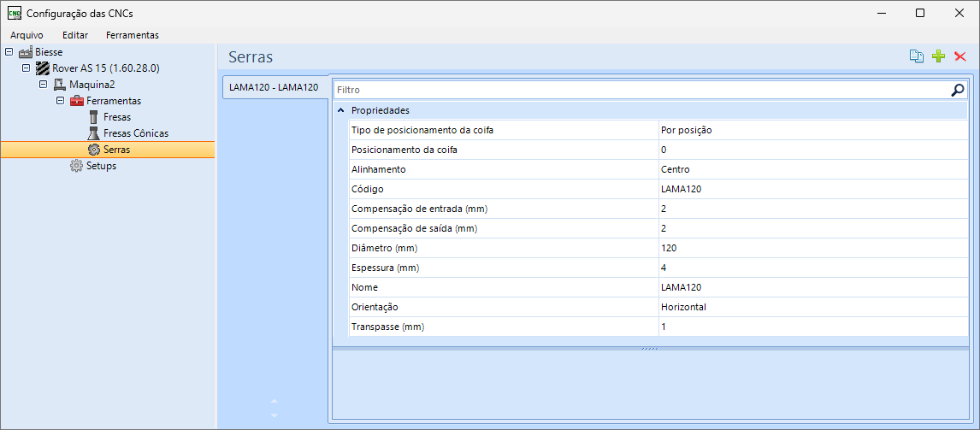
Task: Edit the Nome value LAMA120
Action: (813, 287)
